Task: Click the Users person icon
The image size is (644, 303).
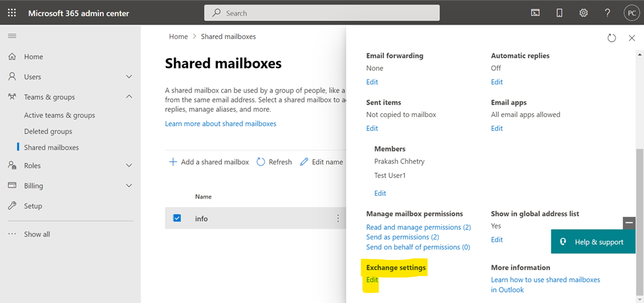Action: click(x=13, y=77)
